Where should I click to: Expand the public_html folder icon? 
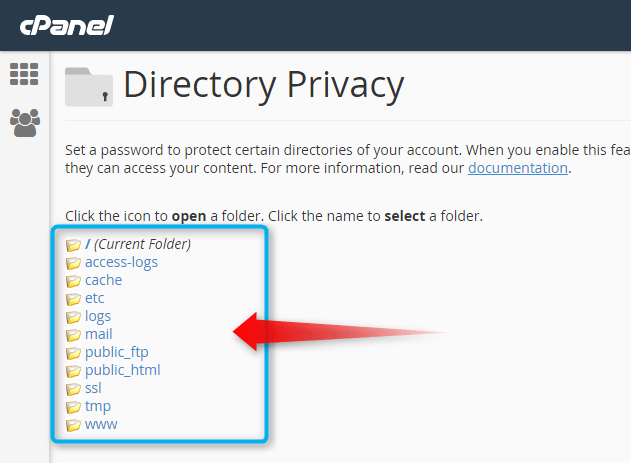[73, 371]
